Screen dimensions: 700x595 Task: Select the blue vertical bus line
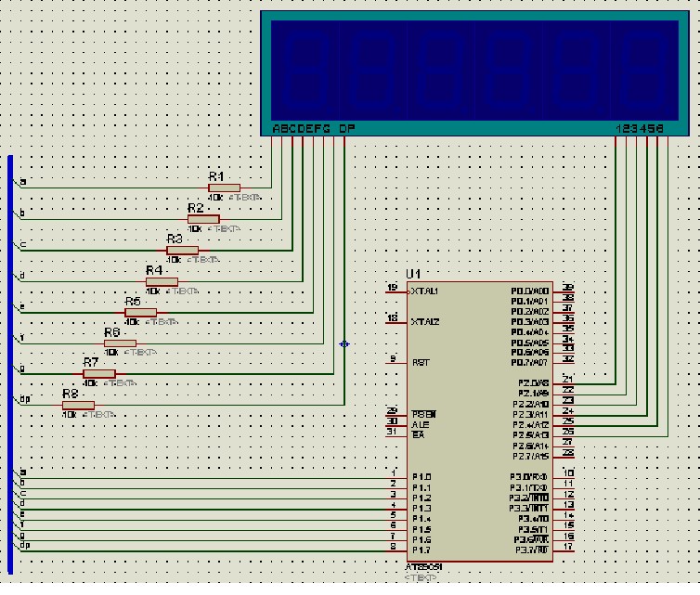coord(11,364)
